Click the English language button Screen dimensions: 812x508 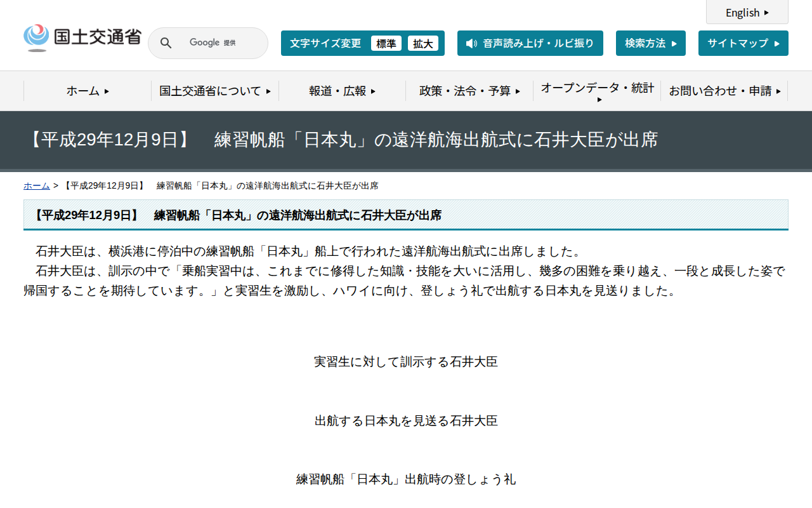[747, 13]
